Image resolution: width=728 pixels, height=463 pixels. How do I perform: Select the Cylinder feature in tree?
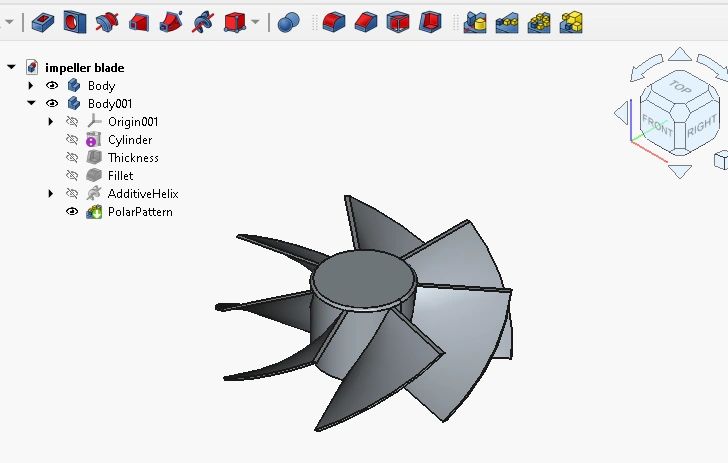(x=130, y=140)
